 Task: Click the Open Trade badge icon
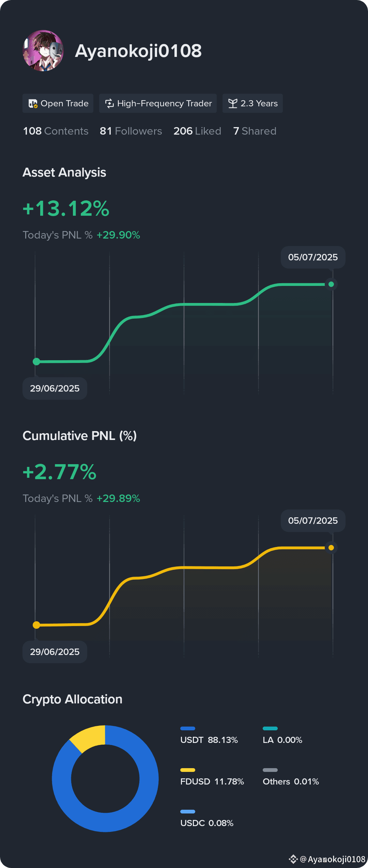click(x=33, y=104)
